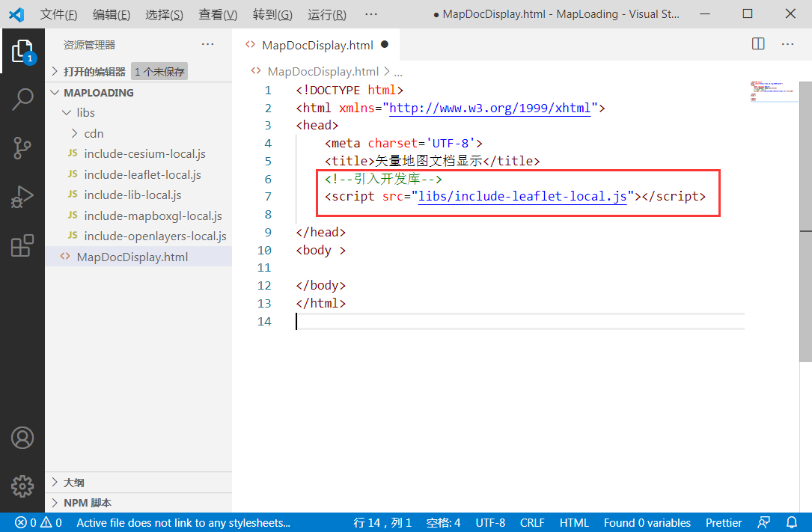
Task: Open include-leaflet-local.js in explorer
Action: click(142, 174)
